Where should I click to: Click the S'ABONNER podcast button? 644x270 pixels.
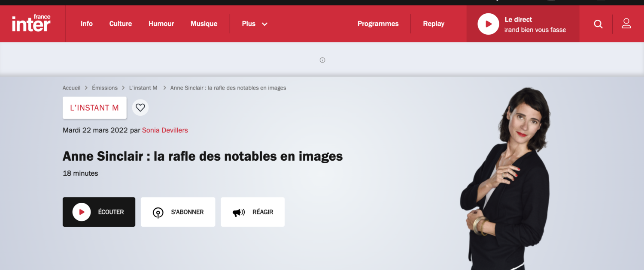tap(178, 212)
